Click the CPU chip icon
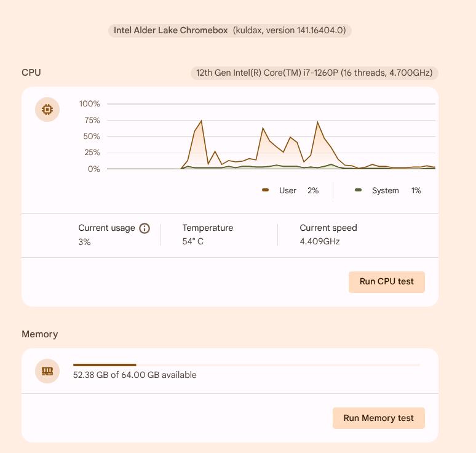This screenshot has width=476, height=453. (47, 110)
